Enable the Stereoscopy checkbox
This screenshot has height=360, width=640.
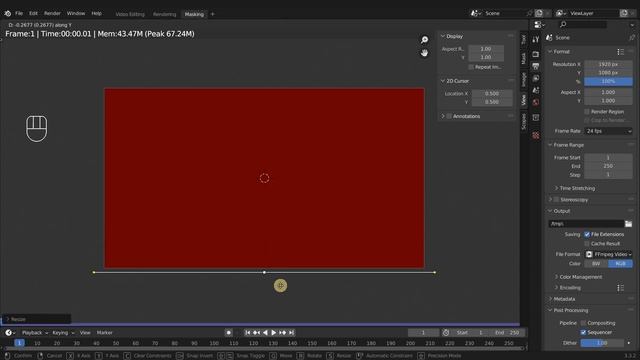556,200
